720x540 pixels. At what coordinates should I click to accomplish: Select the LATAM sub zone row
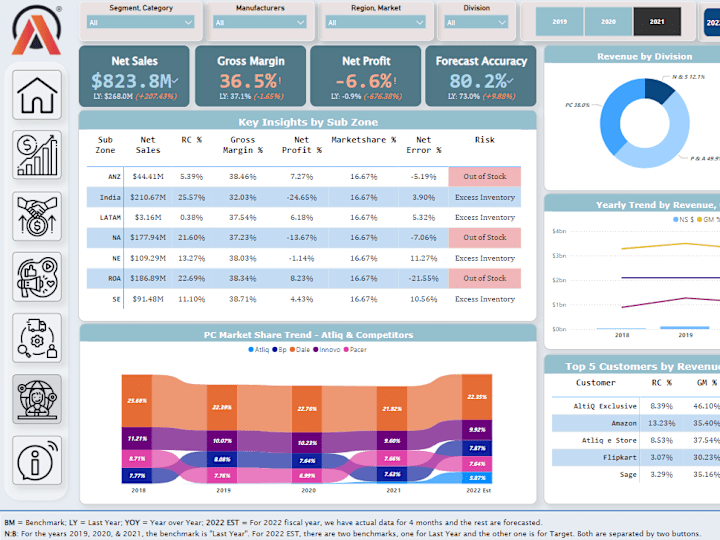click(x=304, y=217)
